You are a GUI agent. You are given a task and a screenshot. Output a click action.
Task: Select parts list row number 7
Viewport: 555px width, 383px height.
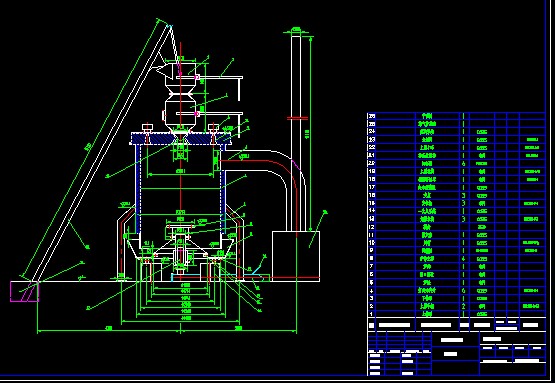tap(456, 267)
